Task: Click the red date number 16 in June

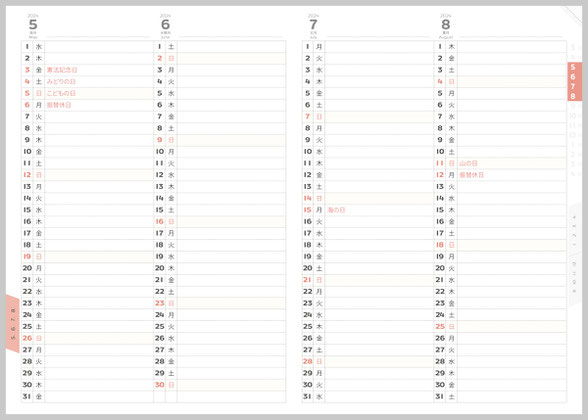Action: (x=160, y=222)
